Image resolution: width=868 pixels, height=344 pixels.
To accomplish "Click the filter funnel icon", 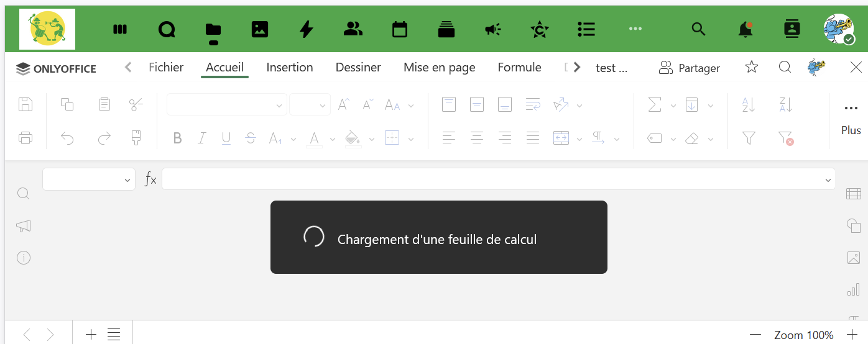I will point(749,138).
